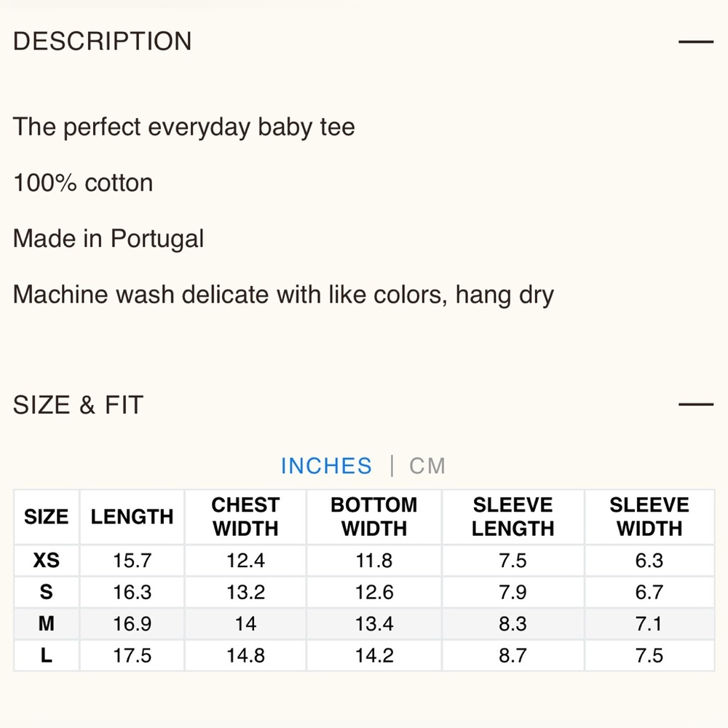
Task: Select the S size row label
Action: [47, 592]
